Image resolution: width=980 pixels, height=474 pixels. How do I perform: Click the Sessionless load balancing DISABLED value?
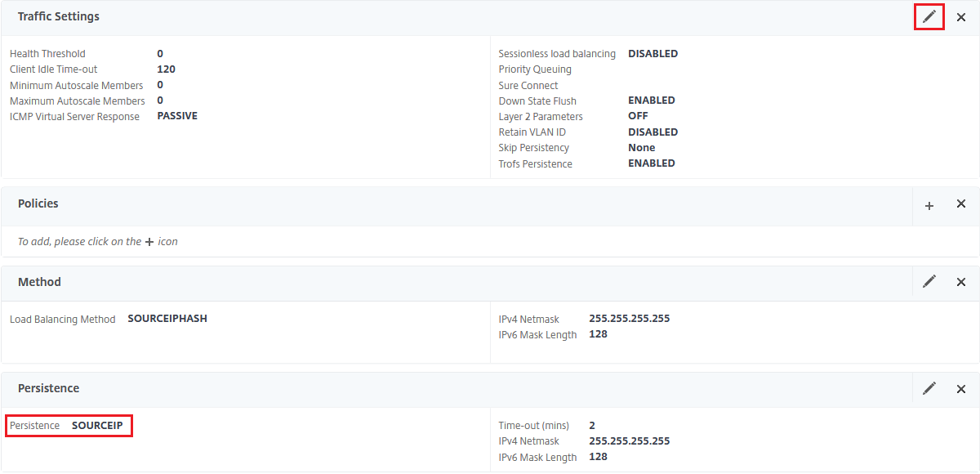pos(653,54)
